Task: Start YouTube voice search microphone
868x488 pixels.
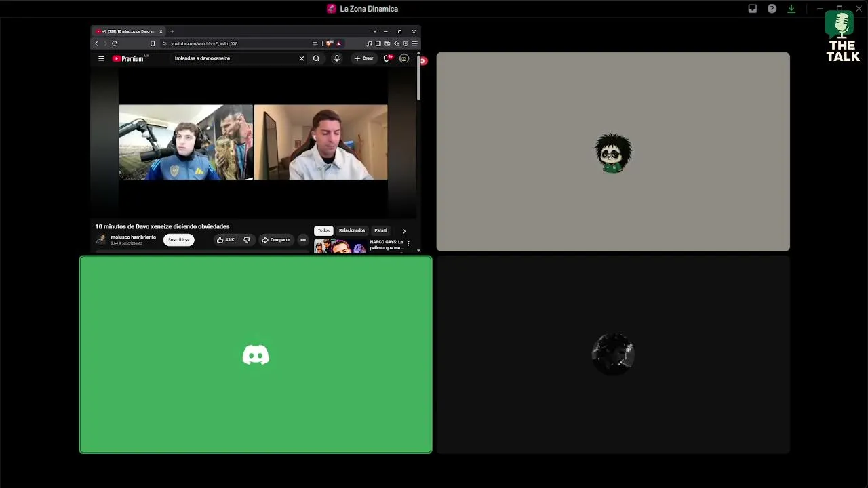Action: pyautogui.click(x=336, y=58)
